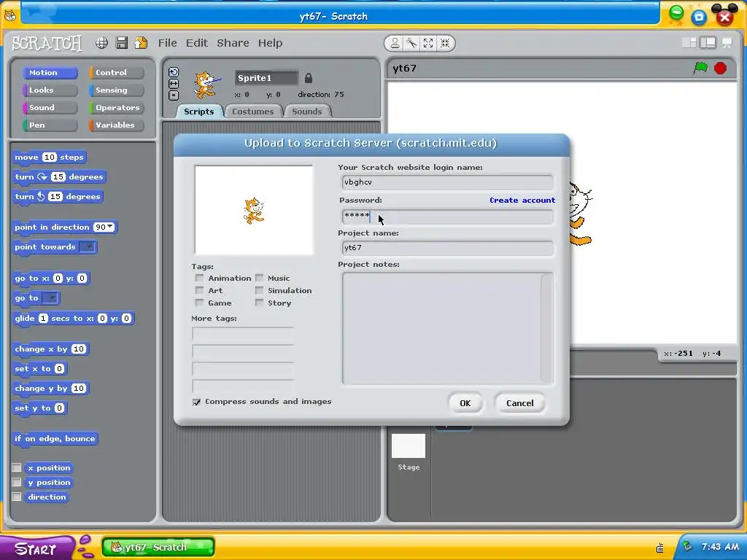This screenshot has height=560, width=747.
Task: Switch to small stage view mode
Action: click(689, 42)
